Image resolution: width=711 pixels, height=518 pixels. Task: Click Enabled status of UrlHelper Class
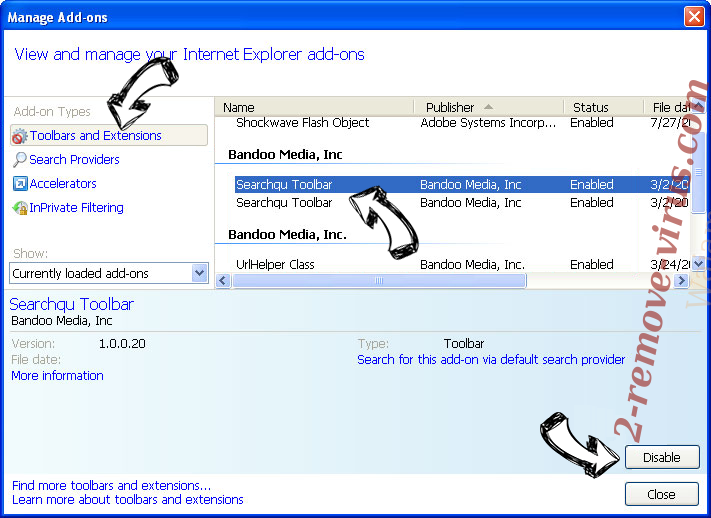coord(592,264)
